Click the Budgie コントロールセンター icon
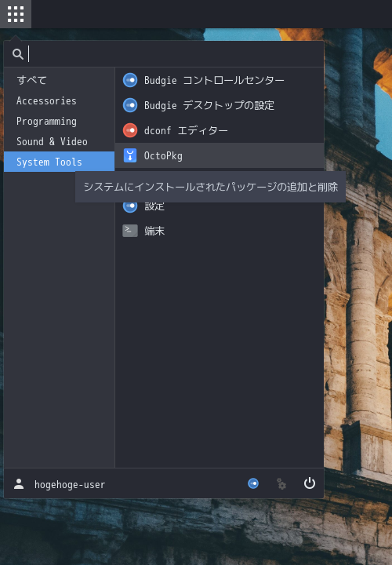 [x=130, y=80]
